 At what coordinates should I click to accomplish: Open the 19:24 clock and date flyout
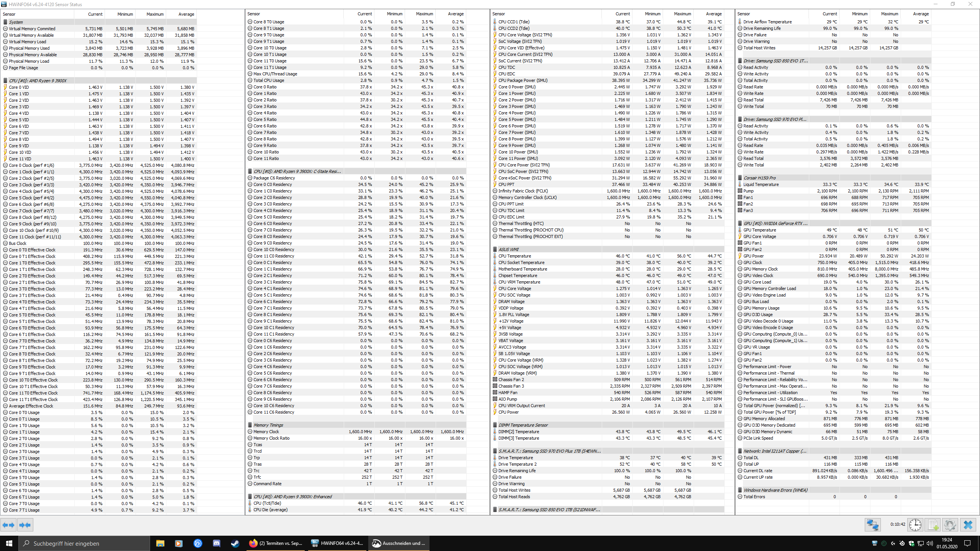pos(947,543)
